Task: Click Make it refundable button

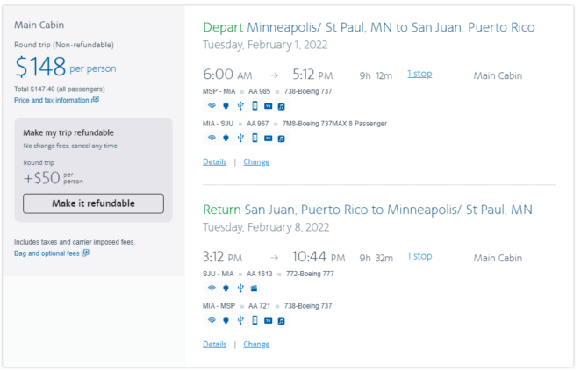Action: pyautogui.click(x=93, y=203)
